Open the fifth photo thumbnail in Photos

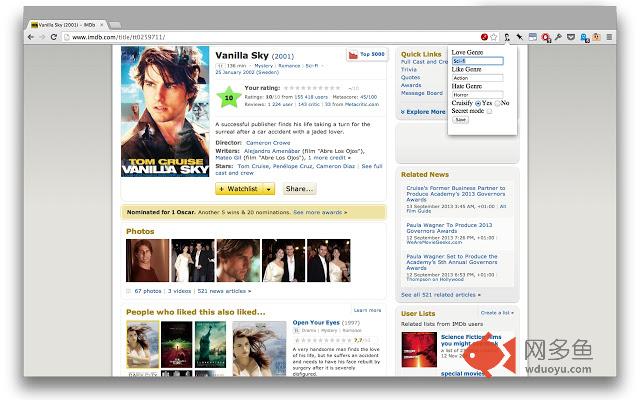click(329, 260)
